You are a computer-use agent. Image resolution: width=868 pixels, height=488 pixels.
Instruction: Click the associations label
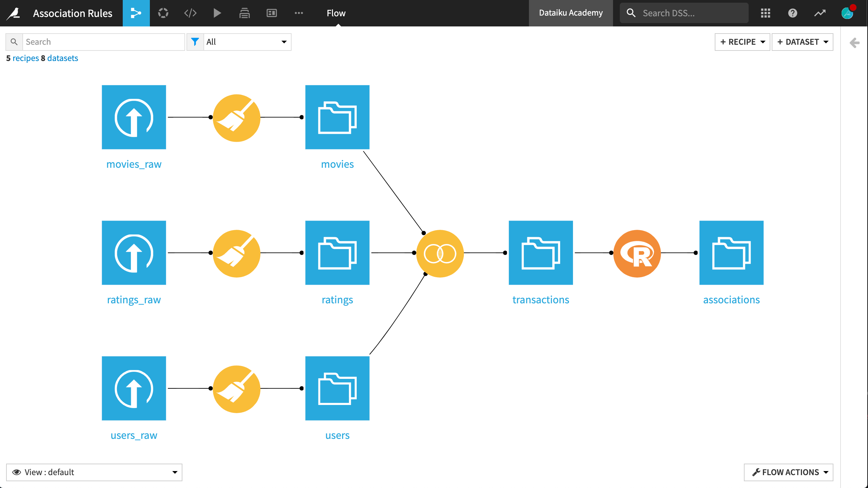coord(731,300)
